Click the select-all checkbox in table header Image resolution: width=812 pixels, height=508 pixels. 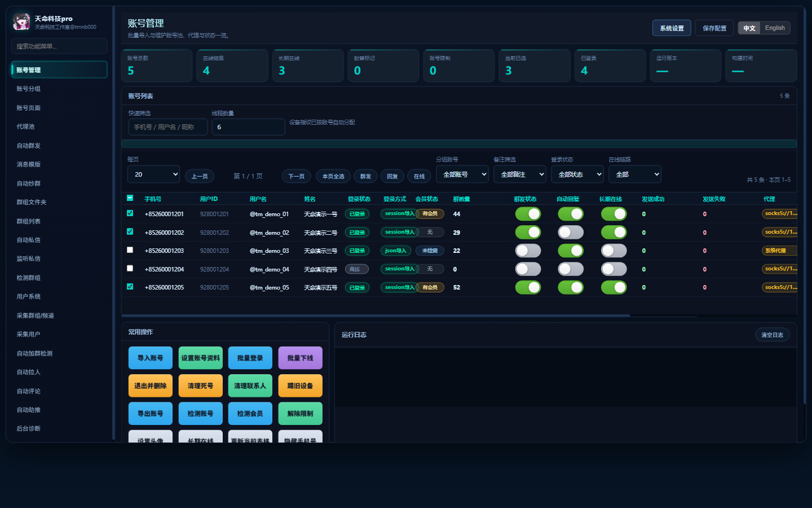point(130,198)
